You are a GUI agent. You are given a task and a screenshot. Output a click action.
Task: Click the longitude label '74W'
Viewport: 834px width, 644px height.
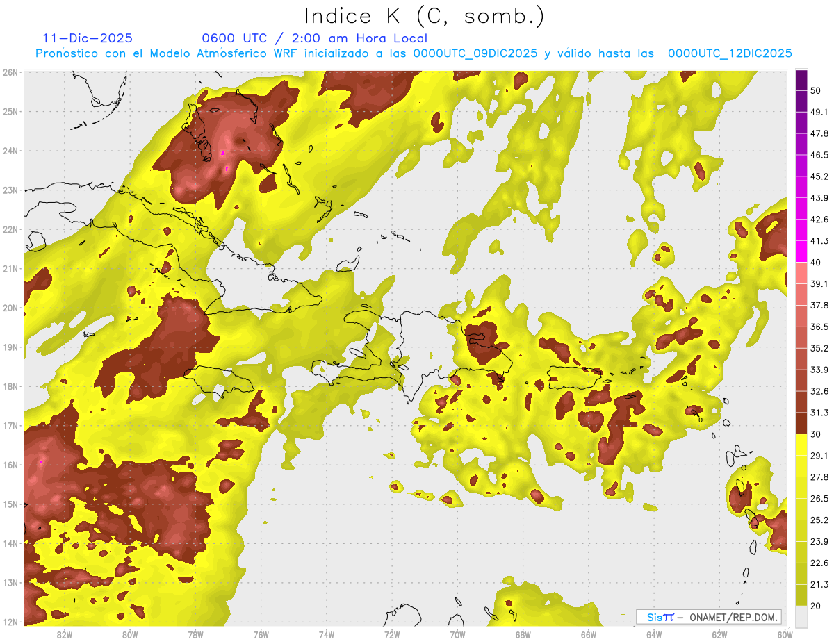pyautogui.click(x=327, y=635)
